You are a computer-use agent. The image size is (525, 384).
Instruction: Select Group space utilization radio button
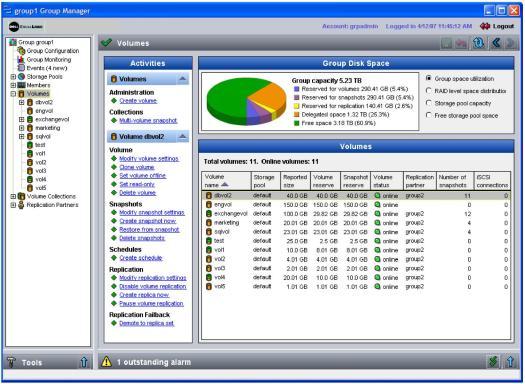pyautogui.click(x=428, y=78)
